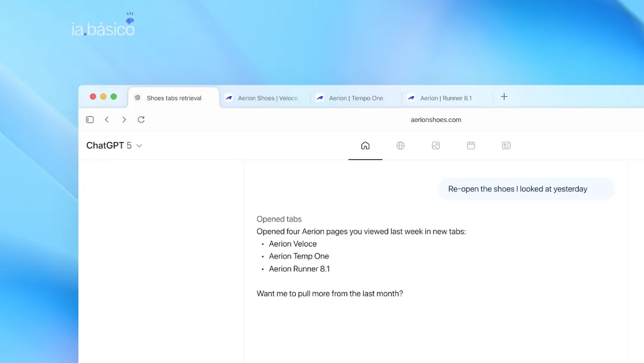Open the globe web view icon

401,146
